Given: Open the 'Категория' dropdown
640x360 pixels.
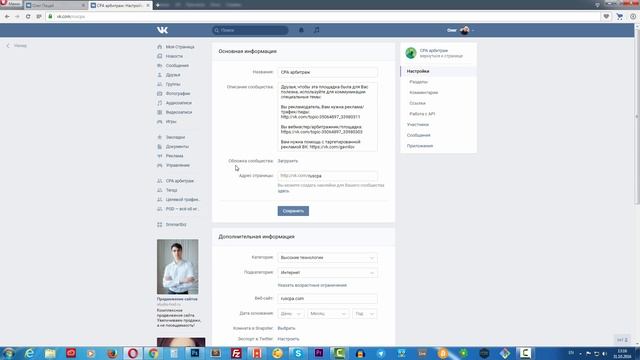Looking at the screenshot, I should point(327,258).
